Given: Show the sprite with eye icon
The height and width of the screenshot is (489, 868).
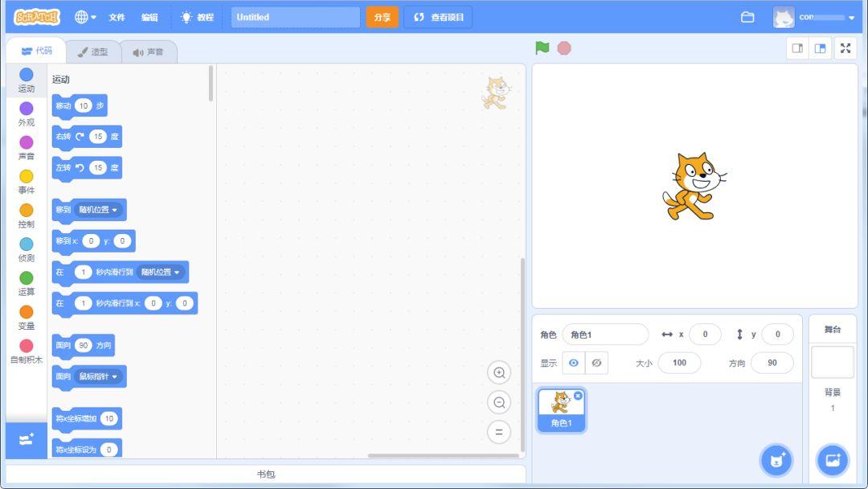Looking at the screenshot, I should (x=574, y=363).
